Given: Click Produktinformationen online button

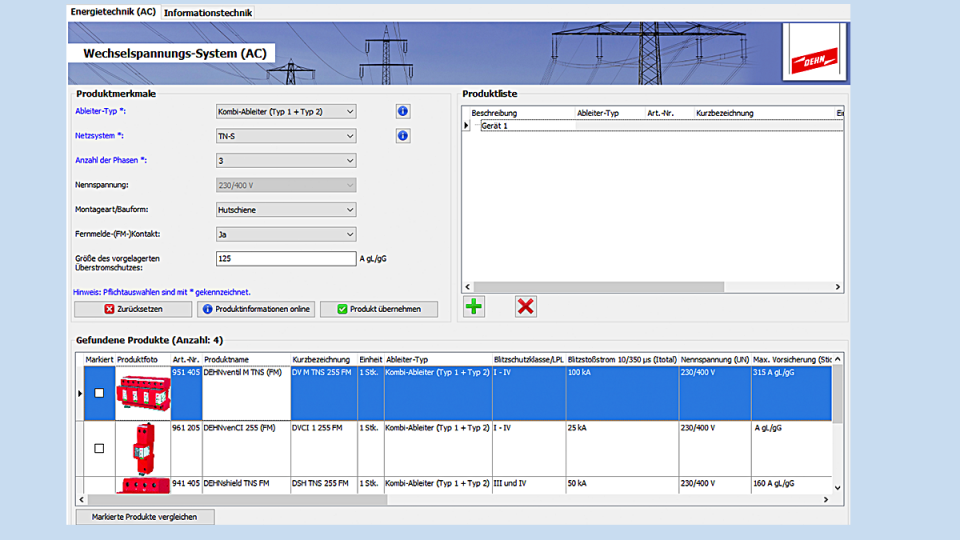Looking at the screenshot, I should pos(256,309).
